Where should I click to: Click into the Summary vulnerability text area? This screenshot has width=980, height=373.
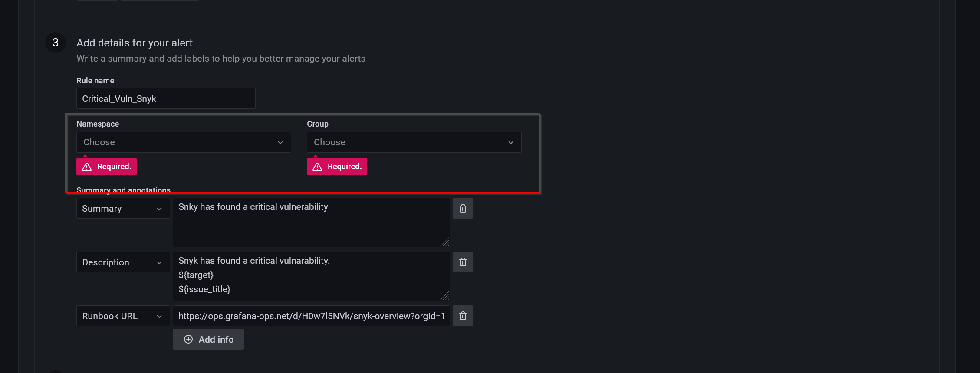(x=311, y=222)
